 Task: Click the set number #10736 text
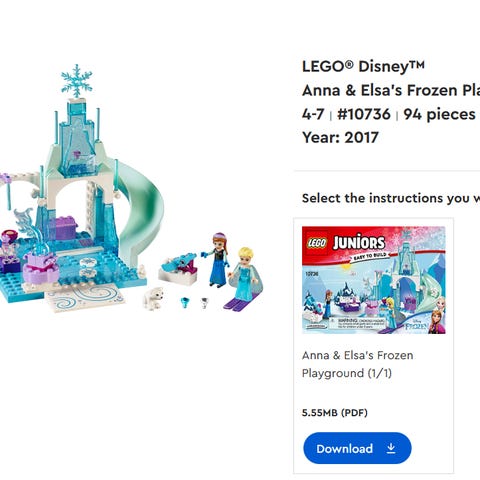pyautogui.click(x=364, y=114)
